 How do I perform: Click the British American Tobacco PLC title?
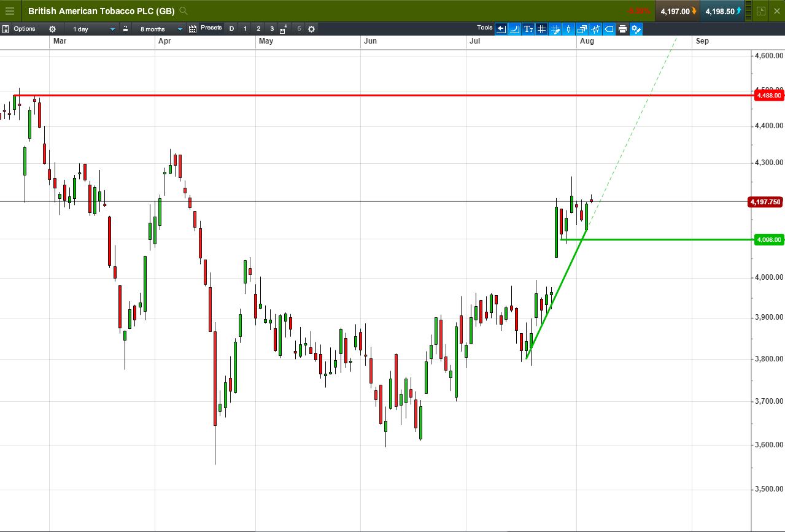click(x=101, y=11)
